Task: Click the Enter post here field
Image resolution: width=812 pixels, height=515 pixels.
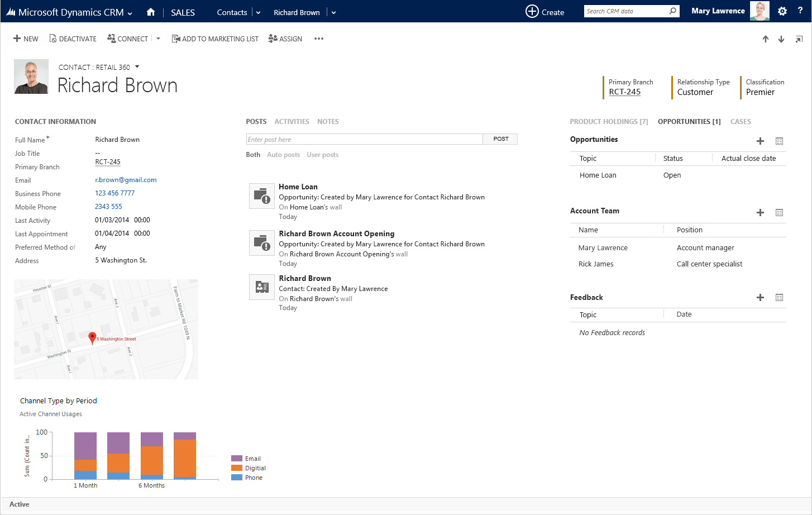Action: pyautogui.click(x=364, y=139)
